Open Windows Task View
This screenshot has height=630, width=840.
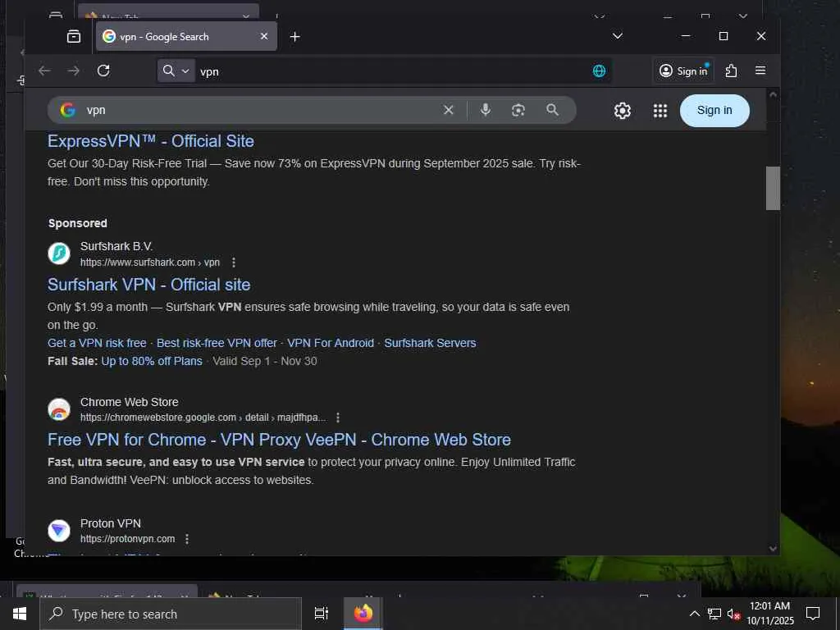(x=322, y=614)
